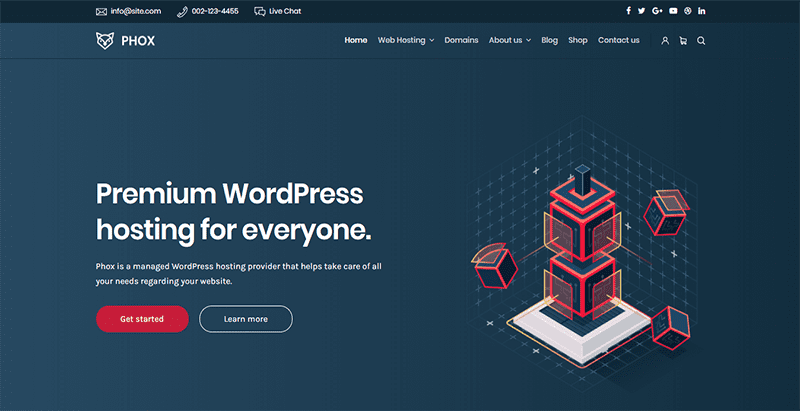
Task: Open the Contact us menu item
Action: pos(618,40)
